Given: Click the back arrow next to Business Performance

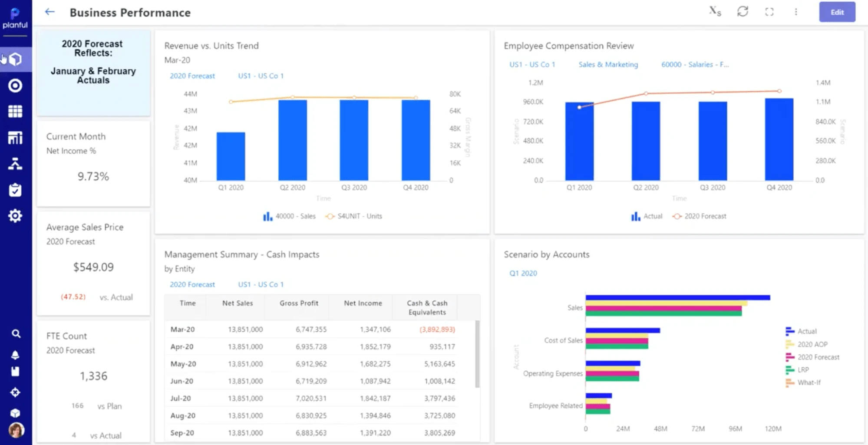Looking at the screenshot, I should (x=49, y=12).
